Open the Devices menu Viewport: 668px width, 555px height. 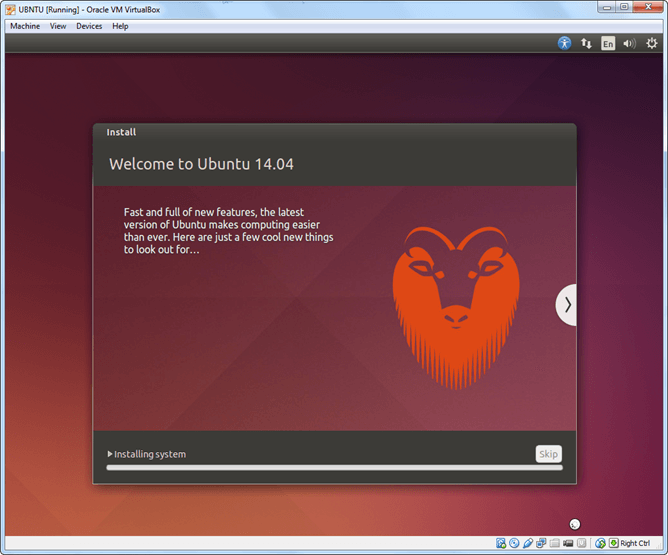(x=89, y=26)
